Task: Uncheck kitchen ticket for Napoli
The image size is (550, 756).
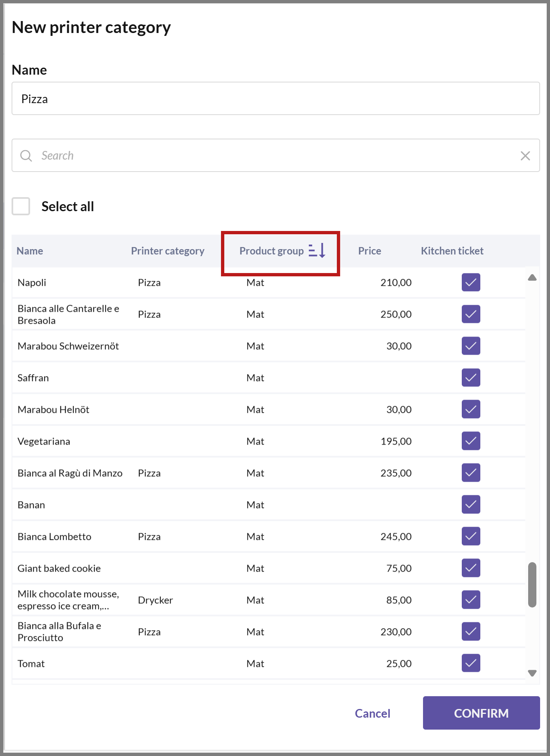Action: click(471, 282)
